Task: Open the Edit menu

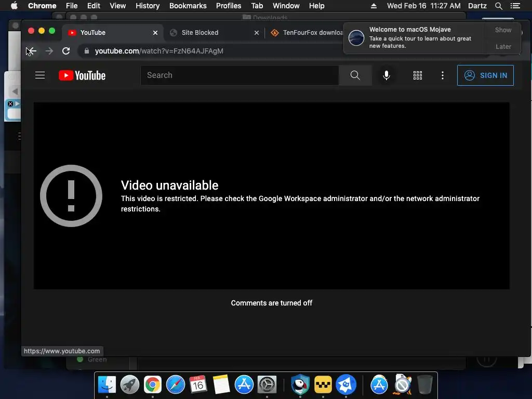Action: [94, 6]
